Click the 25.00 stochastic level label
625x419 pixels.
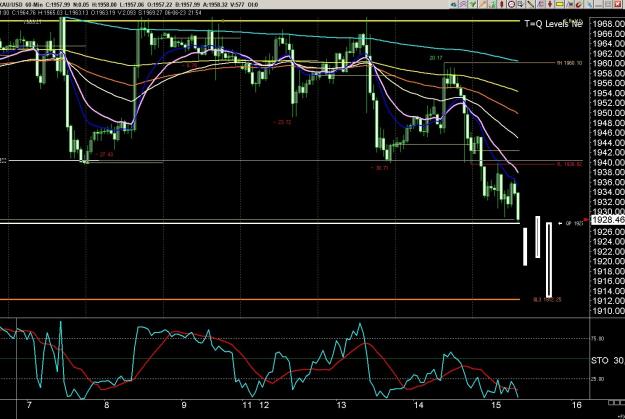click(598, 379)
